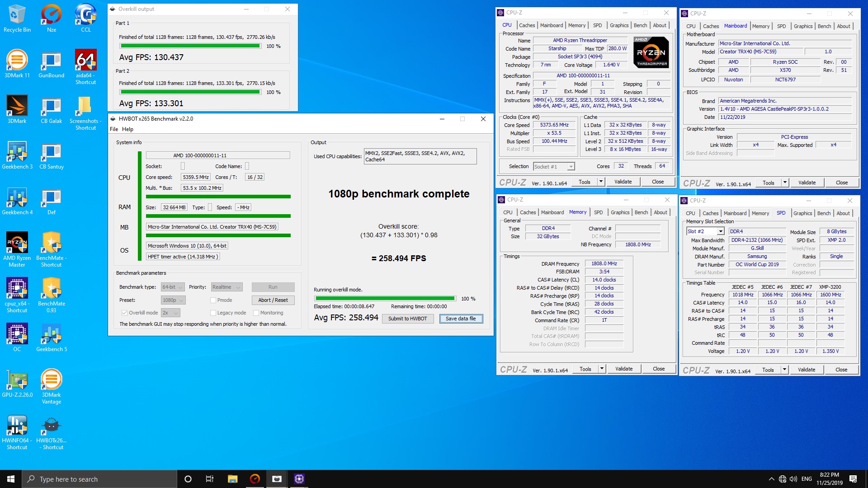868x488 pixels.
Task: Launch Geekbench 4 from desktop
Action: (17, 201)
